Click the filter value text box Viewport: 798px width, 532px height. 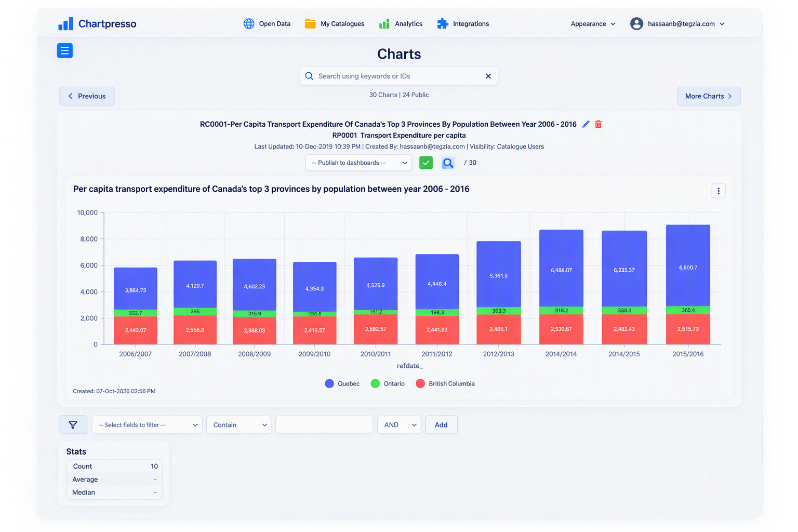click(324, 425)
